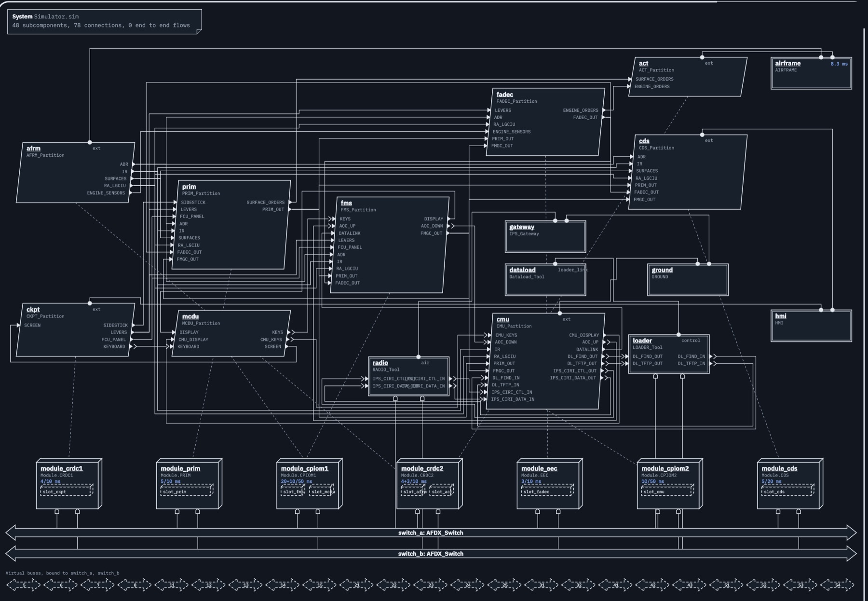Select virtual bus arrow 5

pos(24,585)
